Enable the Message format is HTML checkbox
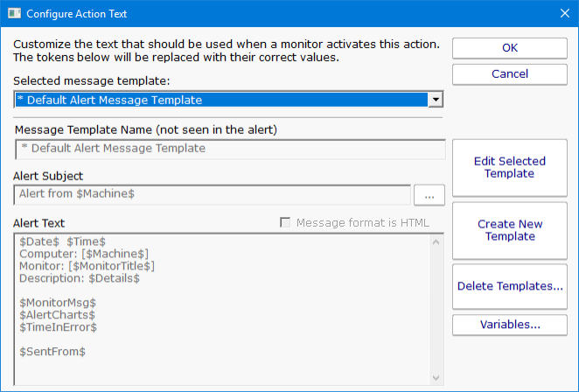 click(x=285, y=223)
